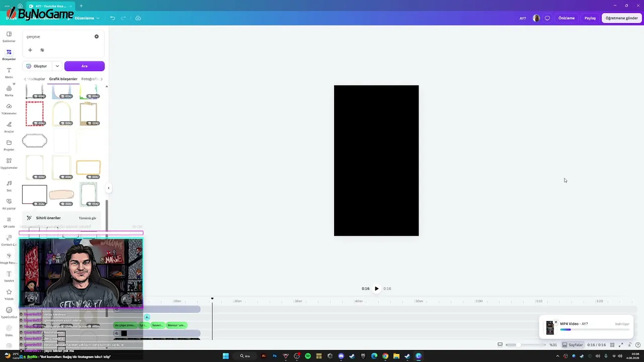
Task: Click the purple Ara search button
Action: coord(85,66)
